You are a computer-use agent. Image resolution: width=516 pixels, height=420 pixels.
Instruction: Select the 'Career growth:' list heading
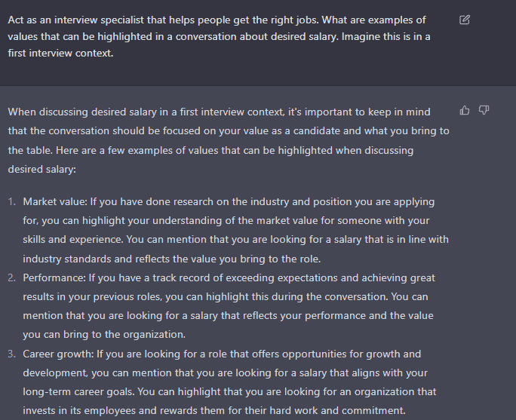tap(58, 354)
